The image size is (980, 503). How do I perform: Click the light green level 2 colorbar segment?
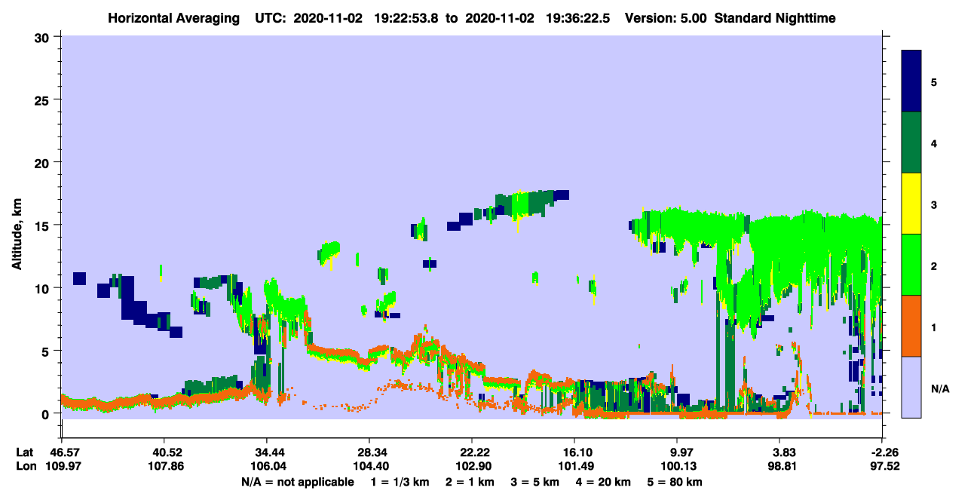click(x=911, y=265)
